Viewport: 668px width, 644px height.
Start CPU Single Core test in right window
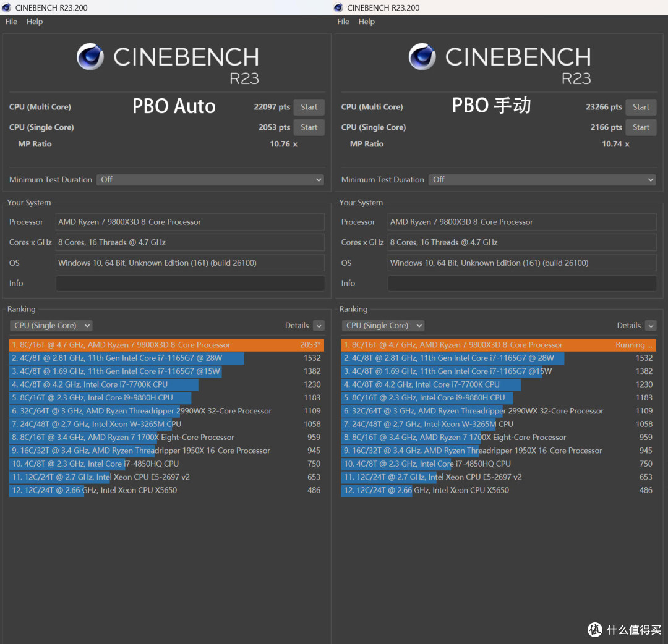pos(641,127)
